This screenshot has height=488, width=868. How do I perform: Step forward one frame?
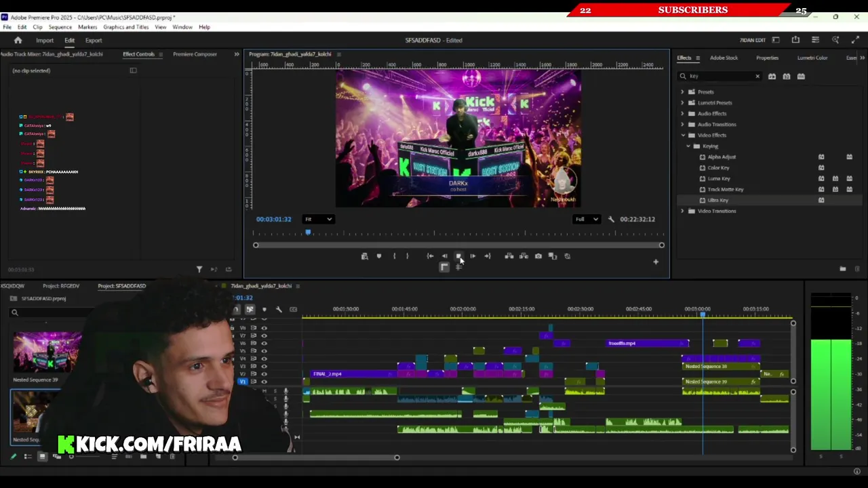click(473, 256)
